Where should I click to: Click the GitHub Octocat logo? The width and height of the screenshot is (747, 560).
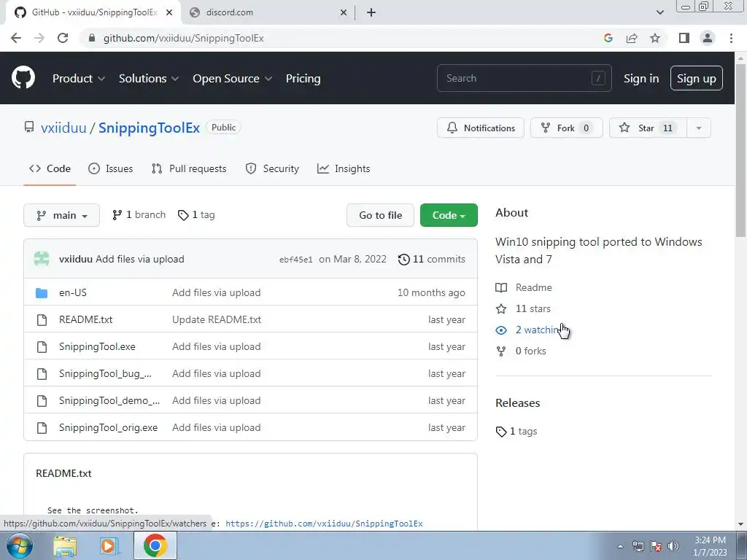23,78
